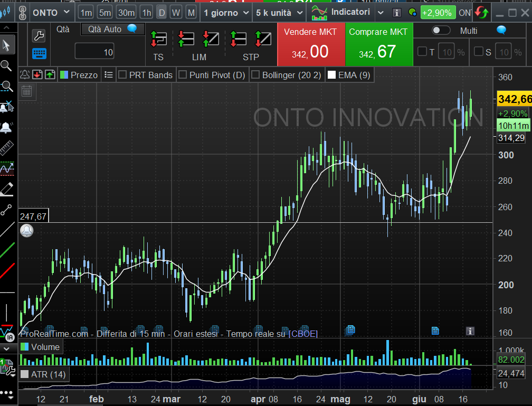Screen dimensions: 532x406
Task: Select the alert bell with cursor tool
Action: (6, 107)
